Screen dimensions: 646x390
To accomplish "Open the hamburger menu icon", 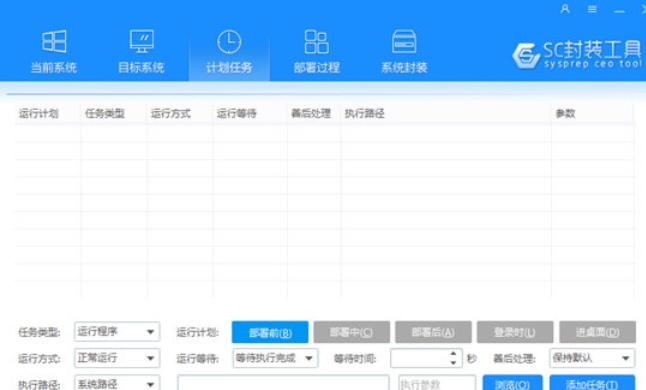I will coord(592,9).
